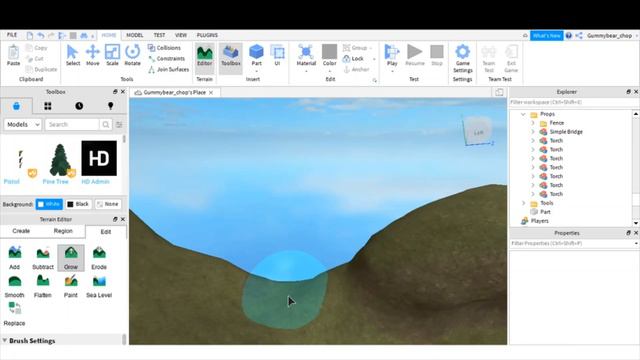
Task: Expand the Fence folder
Action: (x=533, y=123)
